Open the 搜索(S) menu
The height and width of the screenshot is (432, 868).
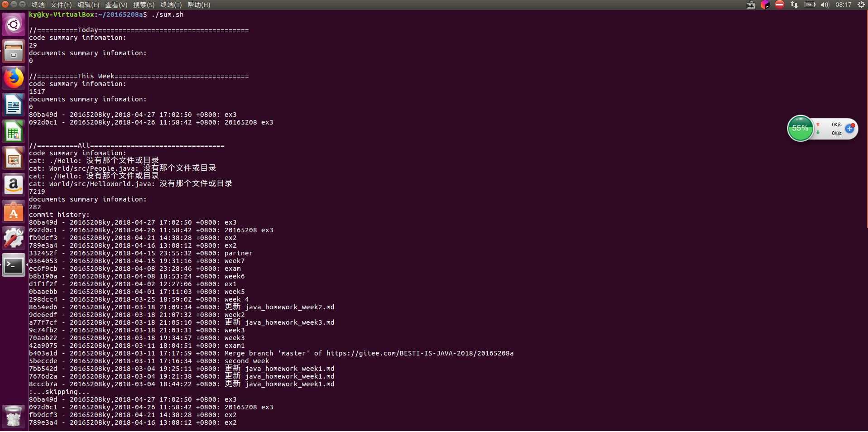point(144,5)
